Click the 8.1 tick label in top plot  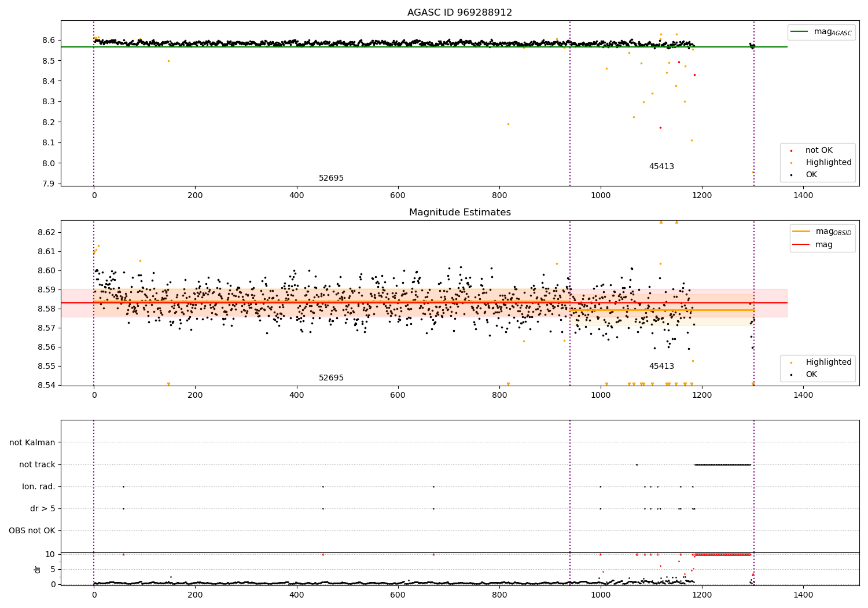(49, 143)
